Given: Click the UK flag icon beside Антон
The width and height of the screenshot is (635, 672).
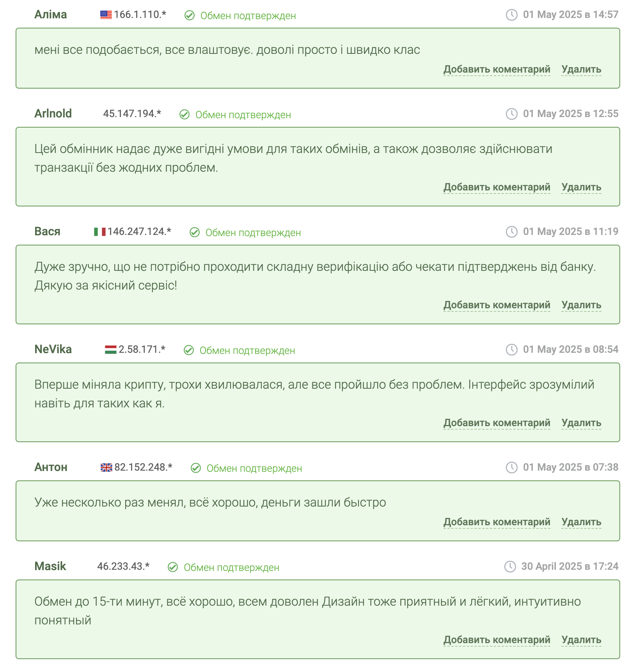Looking at the screenshot, I should coord(106,468).
